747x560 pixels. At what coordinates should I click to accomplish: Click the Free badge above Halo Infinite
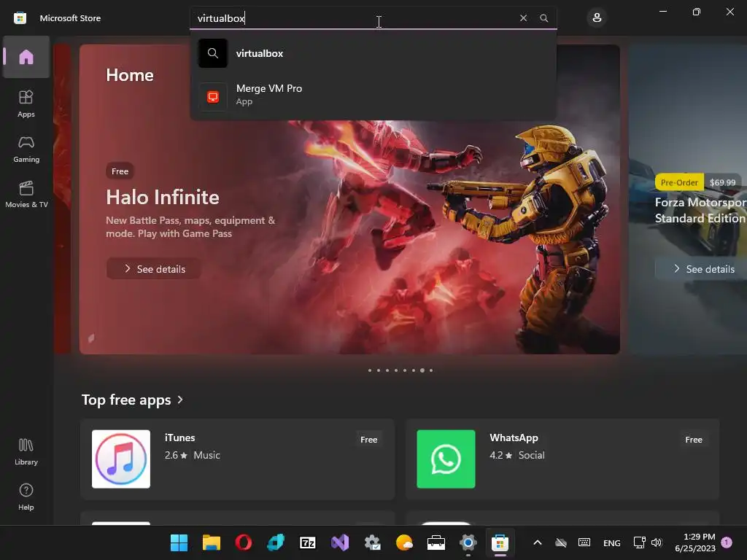pyautogui.click(x=120, y=171)
